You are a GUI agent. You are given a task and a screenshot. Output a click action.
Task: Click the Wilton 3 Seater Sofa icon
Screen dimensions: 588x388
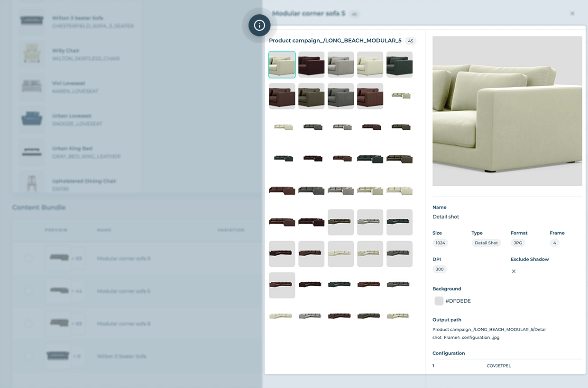pos(31,21)
